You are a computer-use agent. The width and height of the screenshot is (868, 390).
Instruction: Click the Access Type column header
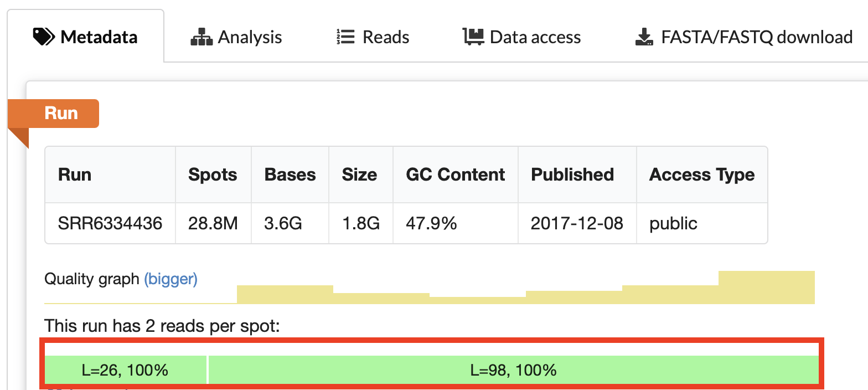701,175
